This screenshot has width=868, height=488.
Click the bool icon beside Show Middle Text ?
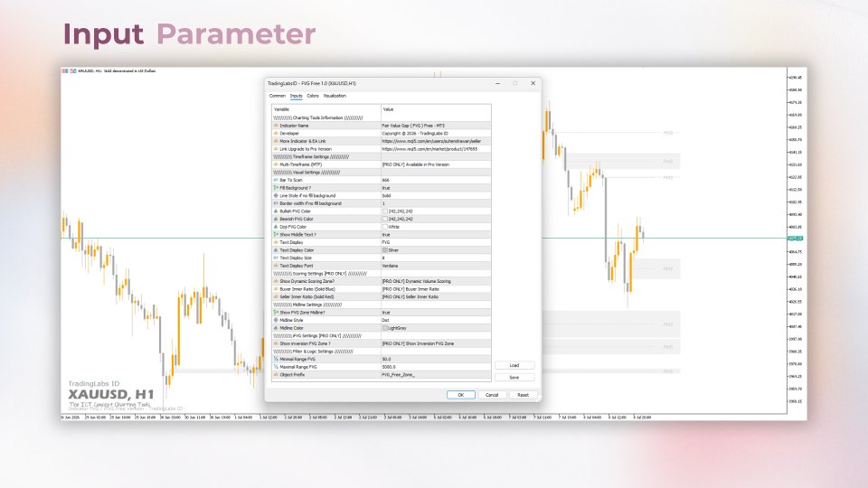[x=276, y=235]
